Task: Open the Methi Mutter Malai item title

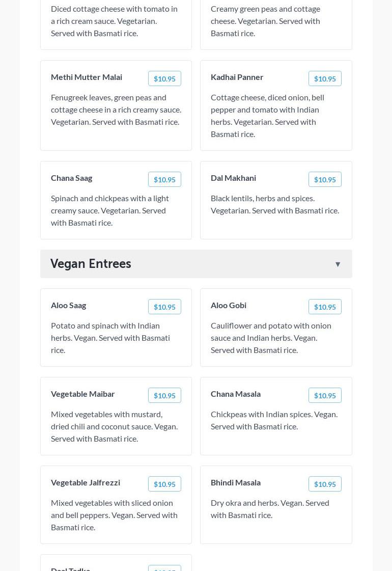Action: (x=87, y=77)
